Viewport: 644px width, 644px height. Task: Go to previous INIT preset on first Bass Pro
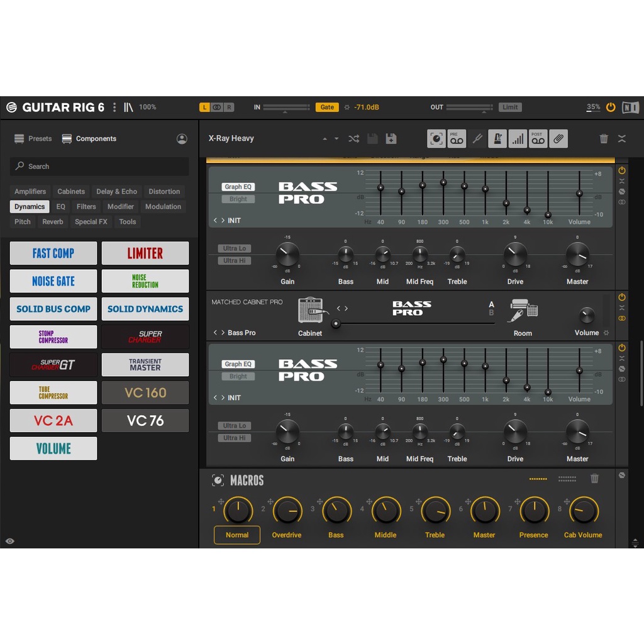215,221
